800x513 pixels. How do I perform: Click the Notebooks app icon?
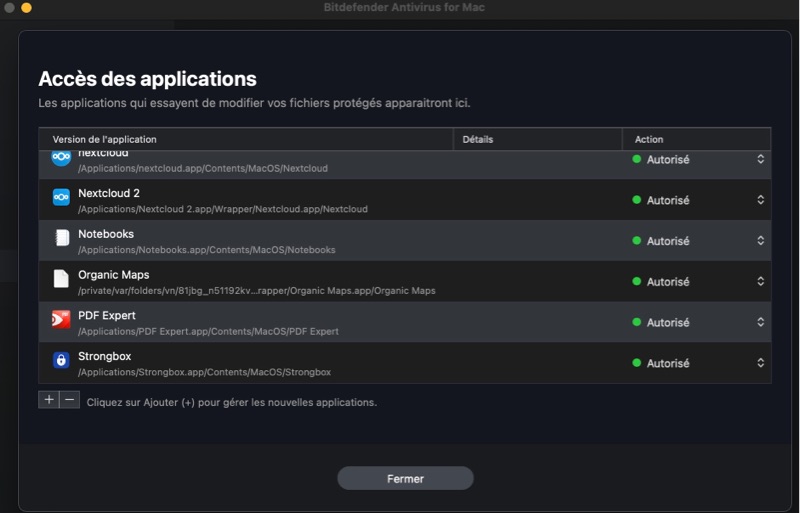click(61, 238)
